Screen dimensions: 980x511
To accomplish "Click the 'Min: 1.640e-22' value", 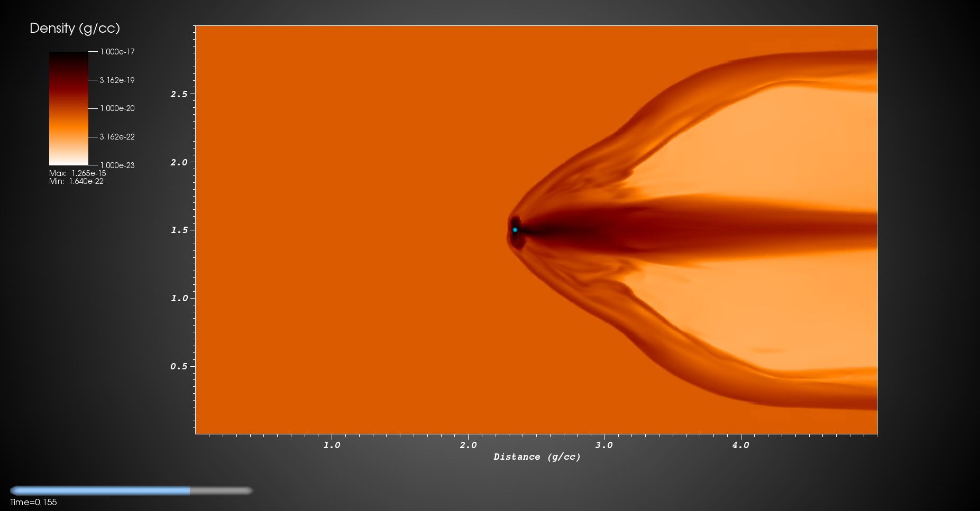I will click(76, 181).
